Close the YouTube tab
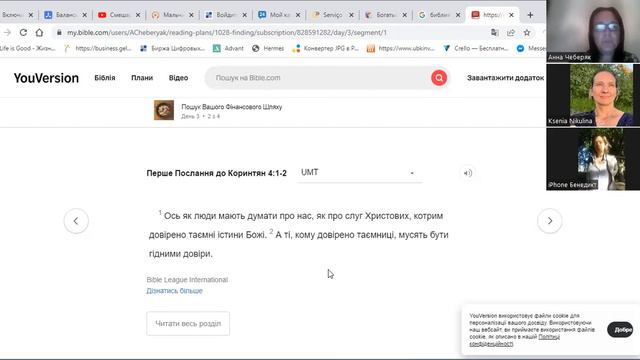The width and height of the screenshot is (640, 360). tap(138, 15)
